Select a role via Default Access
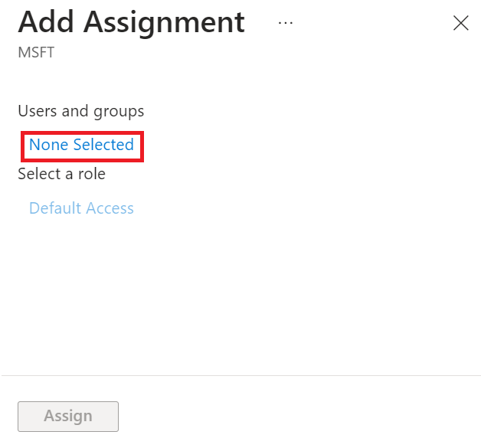The height and width of the screenshot is (448, 481). coord(81,208)
